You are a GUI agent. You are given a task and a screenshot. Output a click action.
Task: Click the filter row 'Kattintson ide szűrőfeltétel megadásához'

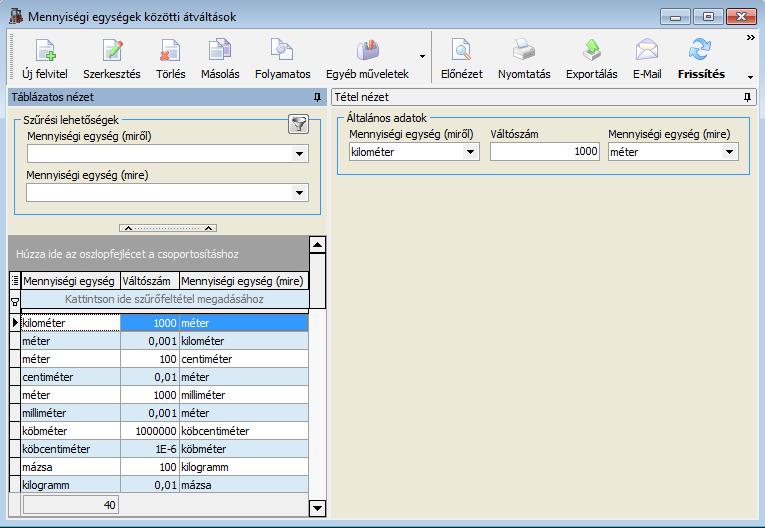point(164,299)
